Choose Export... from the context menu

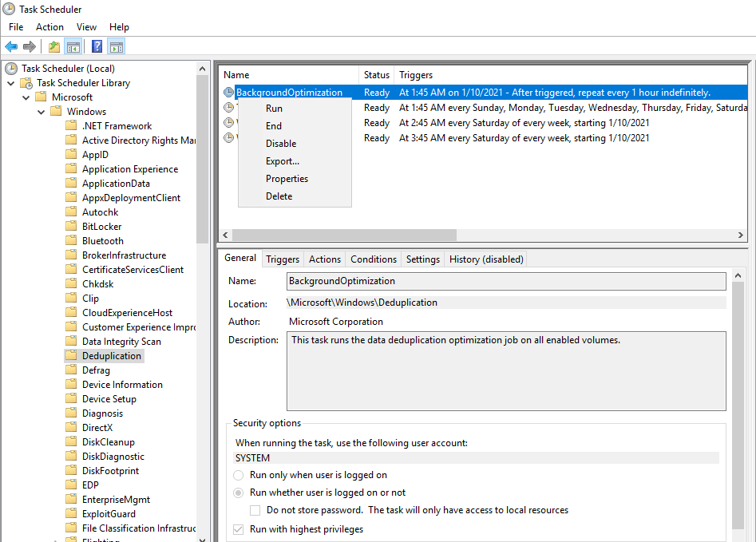coord(295,161)
